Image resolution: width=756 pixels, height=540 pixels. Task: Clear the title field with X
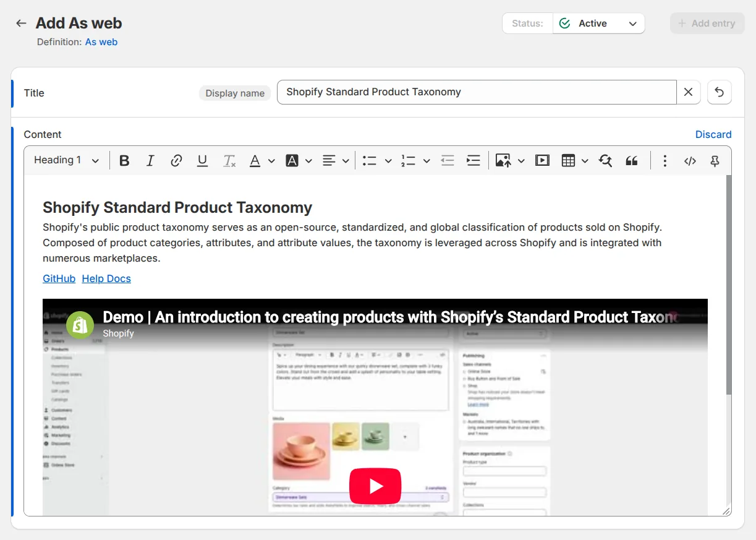(x=688, y=92)
